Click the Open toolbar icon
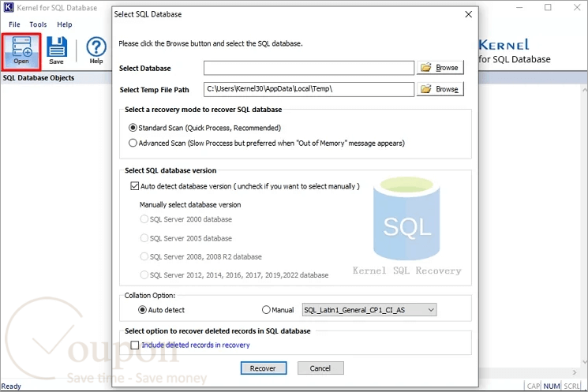This screenshot has width=588, height=392. [x=21, y=51]
